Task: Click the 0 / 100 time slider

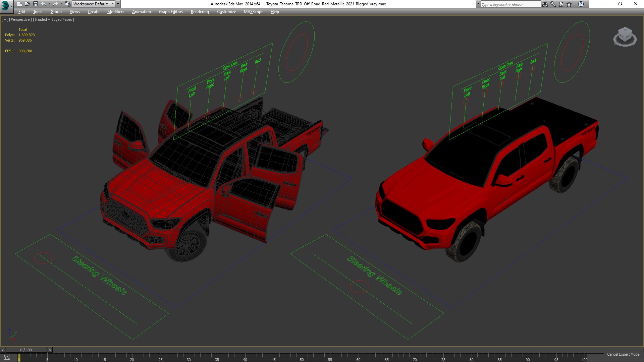Action: pyautogui.click(x=26, y=350)
